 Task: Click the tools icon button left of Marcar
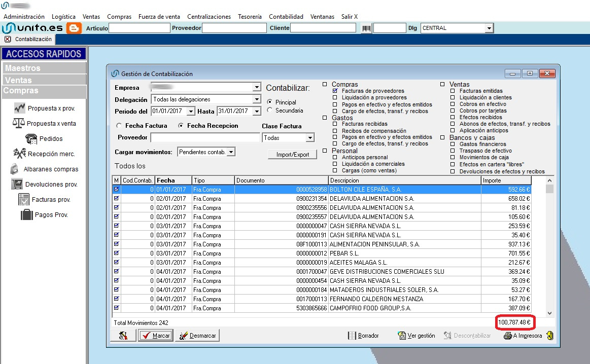(123, 336)
